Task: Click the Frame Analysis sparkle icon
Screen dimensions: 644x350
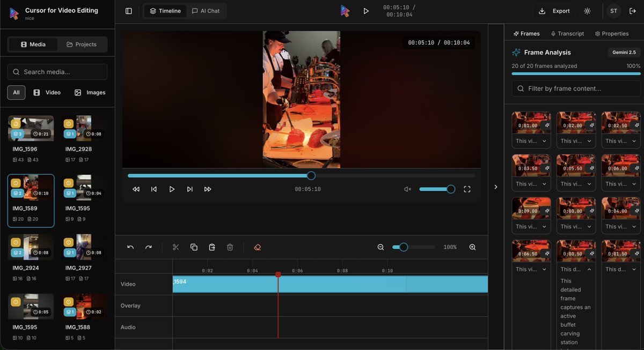Action: pyautogui.click(x=516, y=53)
